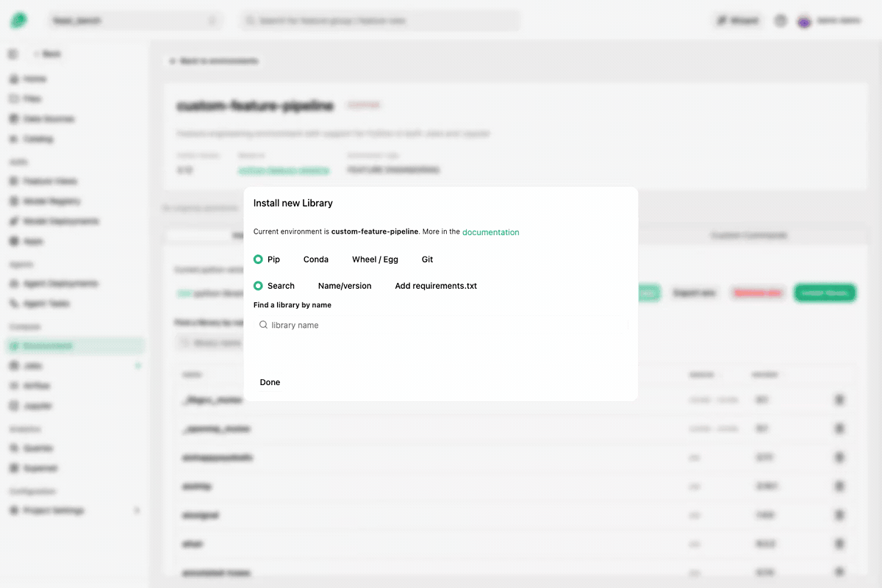Switch to the Name/version option
The image size is (882, 588).
click(345, 286)
